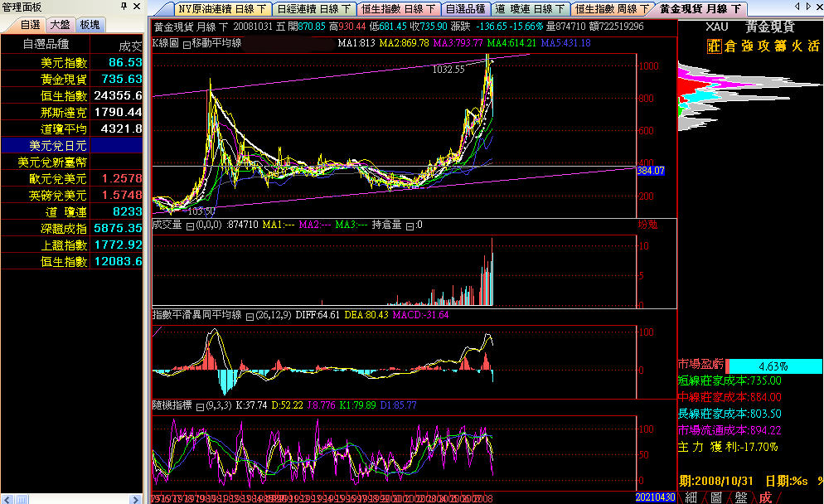
Task: Close the 管理面板 side panel
Action: point(137,7)
